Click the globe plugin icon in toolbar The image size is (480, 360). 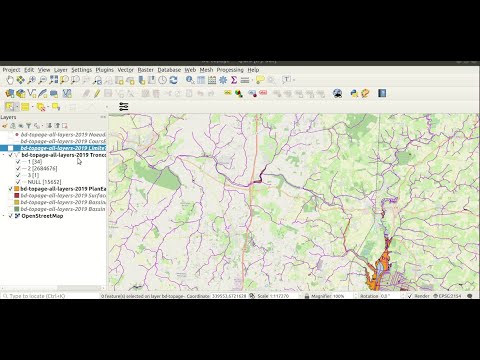coord(338,93)
